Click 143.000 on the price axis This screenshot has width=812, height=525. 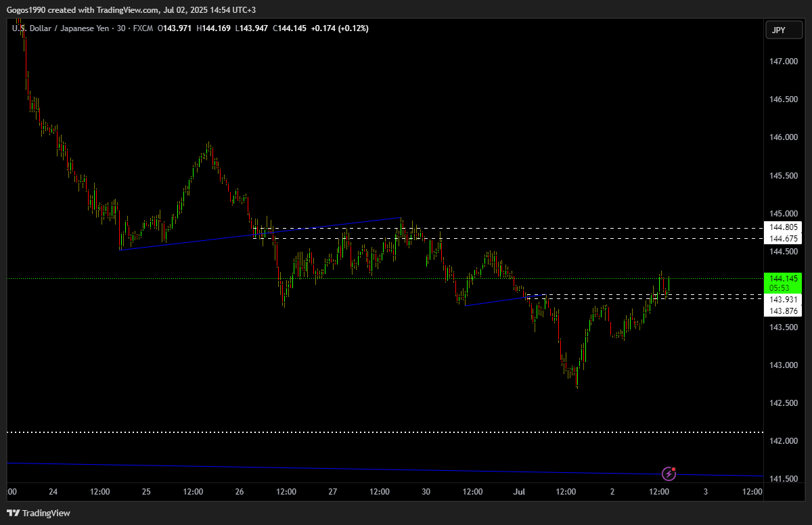click(x=784, y=365)
